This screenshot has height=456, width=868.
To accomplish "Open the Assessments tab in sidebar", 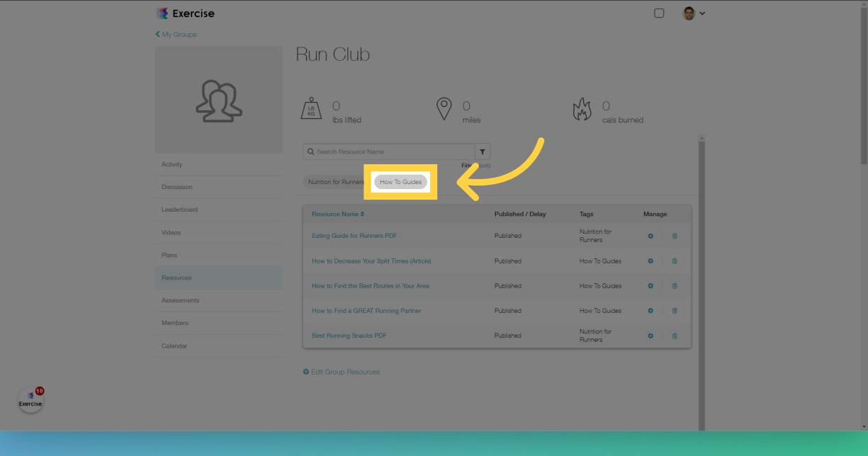I will click(x=219, y=300).
